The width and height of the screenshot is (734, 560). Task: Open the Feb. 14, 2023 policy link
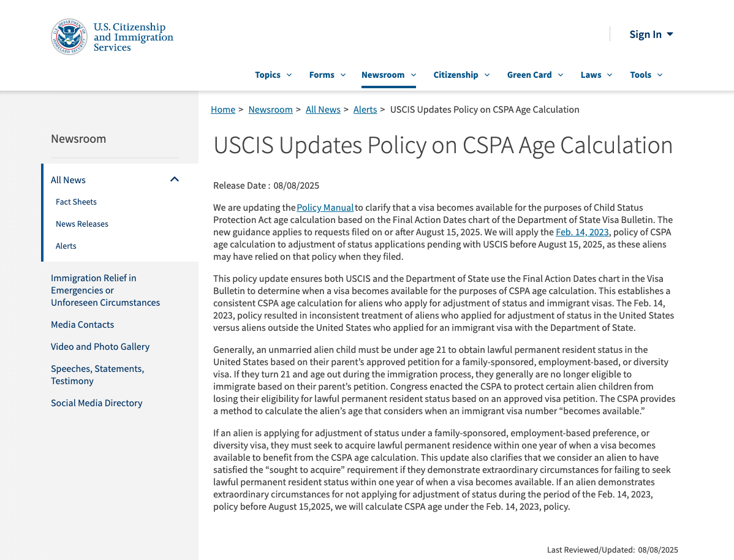(x=582, y=232)
